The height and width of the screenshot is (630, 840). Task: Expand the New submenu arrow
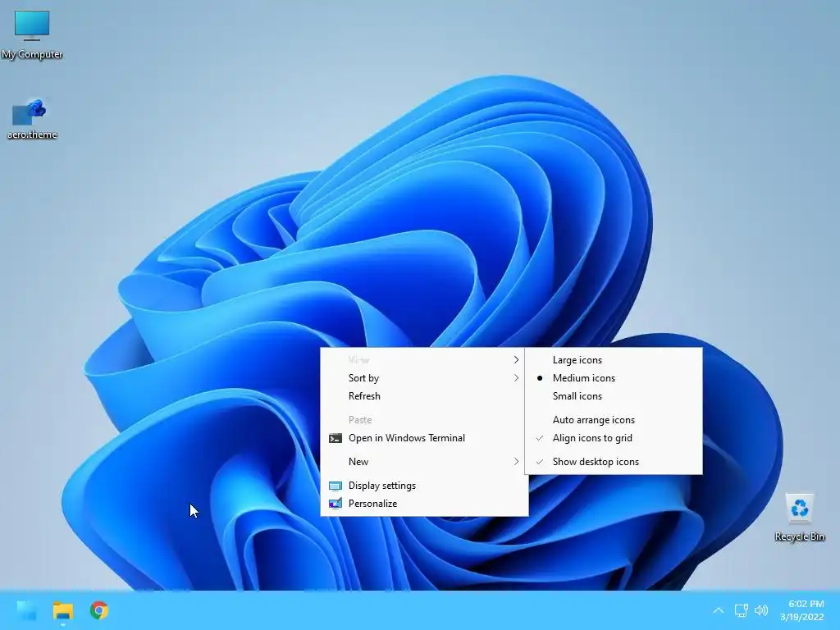click(516, 461)
